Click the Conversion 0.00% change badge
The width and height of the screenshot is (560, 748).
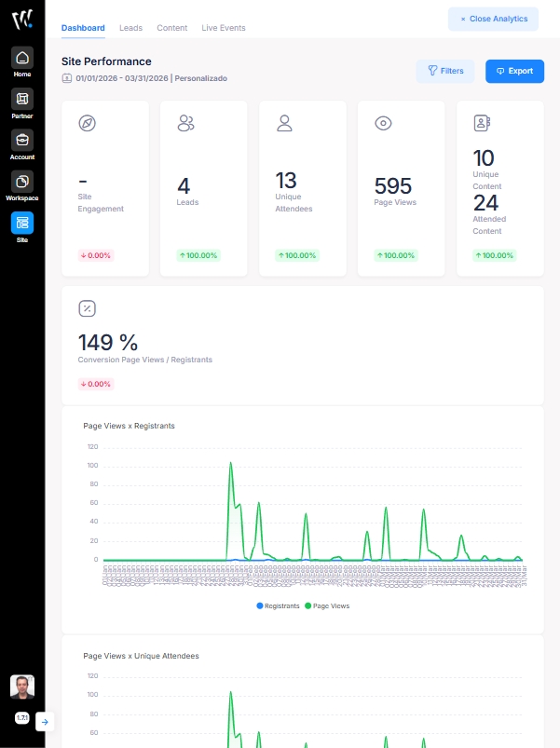(x=96, y=384)
